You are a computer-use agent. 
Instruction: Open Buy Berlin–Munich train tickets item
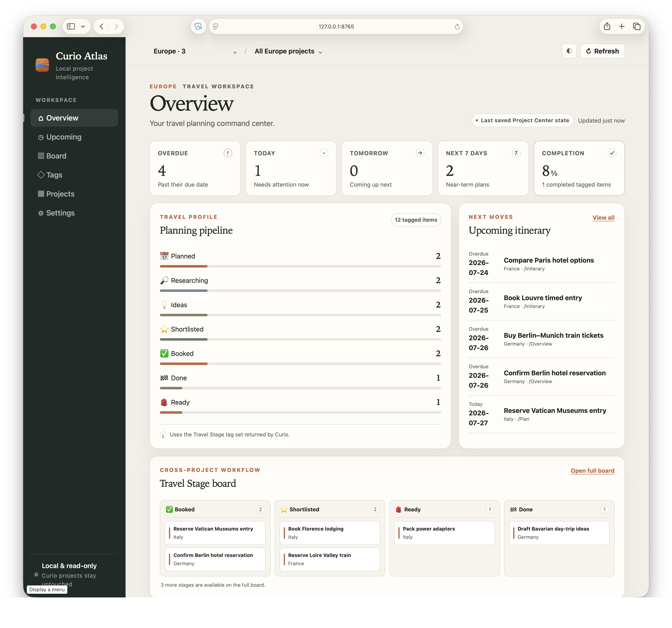(x=541, y=339)
